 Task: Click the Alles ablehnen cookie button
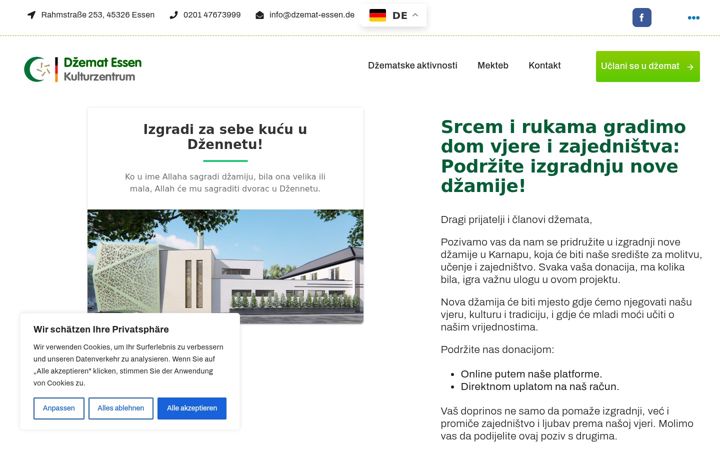pos(121,408)
